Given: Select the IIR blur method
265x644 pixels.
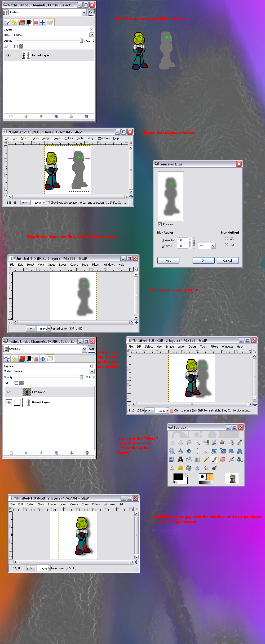Looking at the screenshot, I should 226,239.
